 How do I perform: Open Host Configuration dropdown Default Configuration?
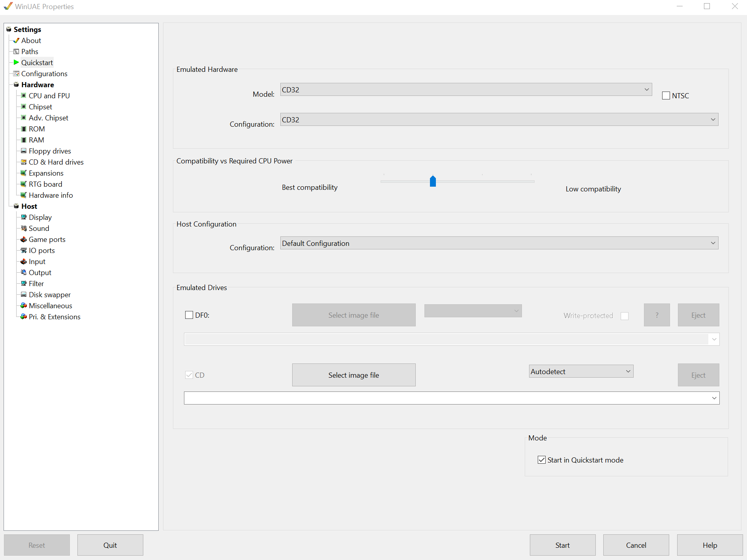coord(499,243)
